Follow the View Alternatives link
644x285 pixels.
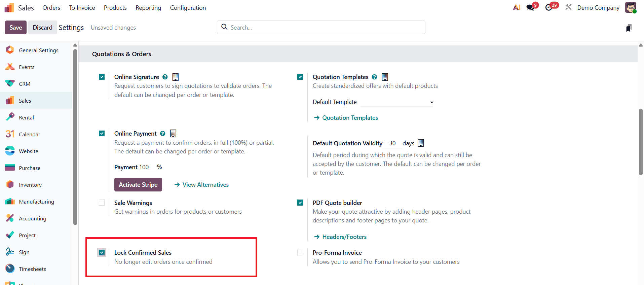205,185
